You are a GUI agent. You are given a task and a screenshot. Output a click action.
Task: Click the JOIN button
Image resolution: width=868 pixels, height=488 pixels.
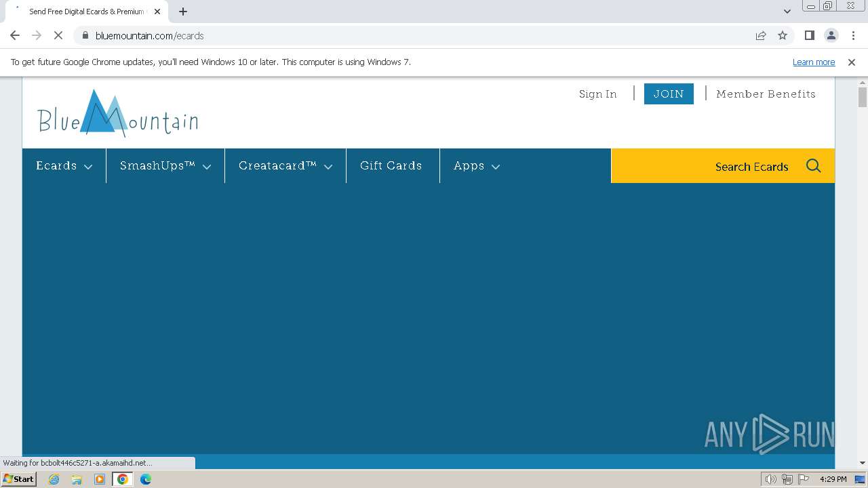(669, 94)
